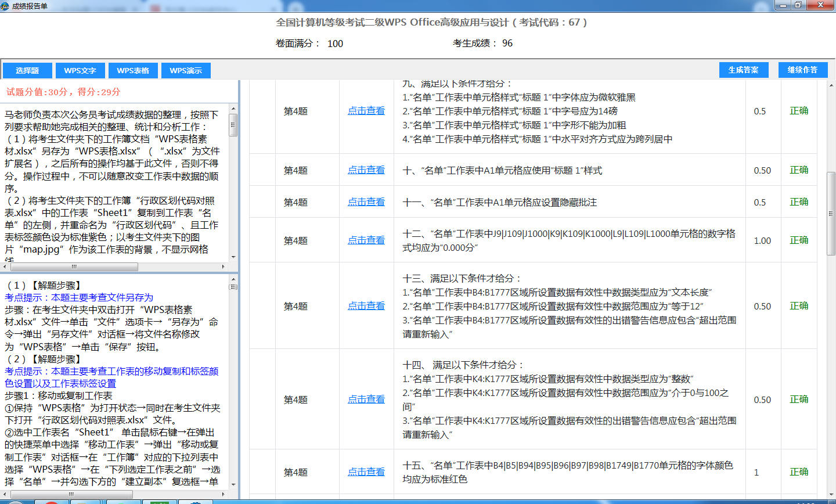Click 正确 in criterion 十二 row
The width and height of the screenshot is (836, 504).
[x=799, y=240]
